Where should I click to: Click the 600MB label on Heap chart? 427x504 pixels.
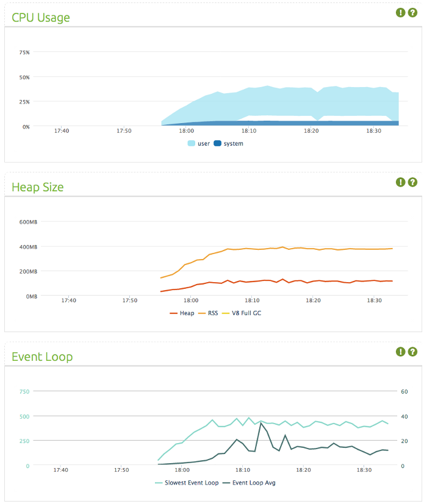click(28, 222)
